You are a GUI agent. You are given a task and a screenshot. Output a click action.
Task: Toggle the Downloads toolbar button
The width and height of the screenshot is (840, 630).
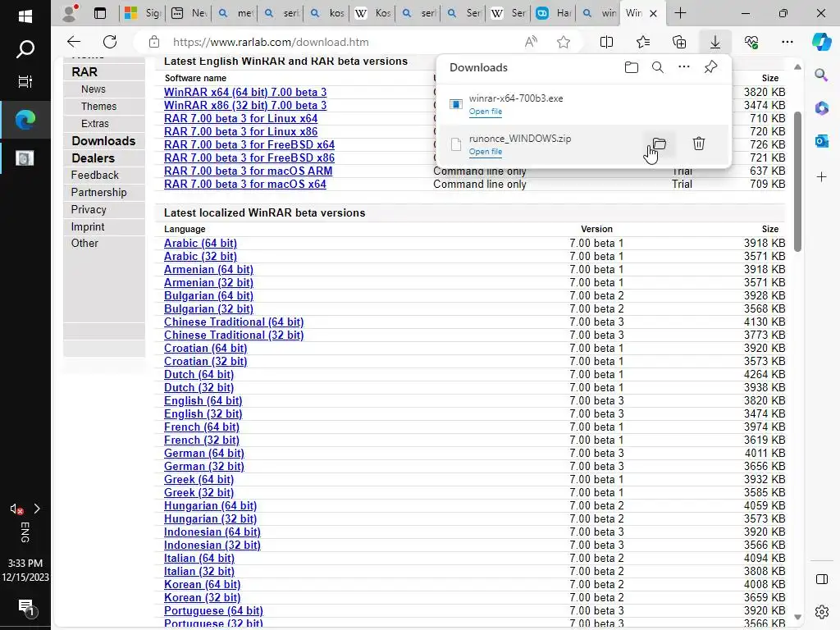(715, 42)
